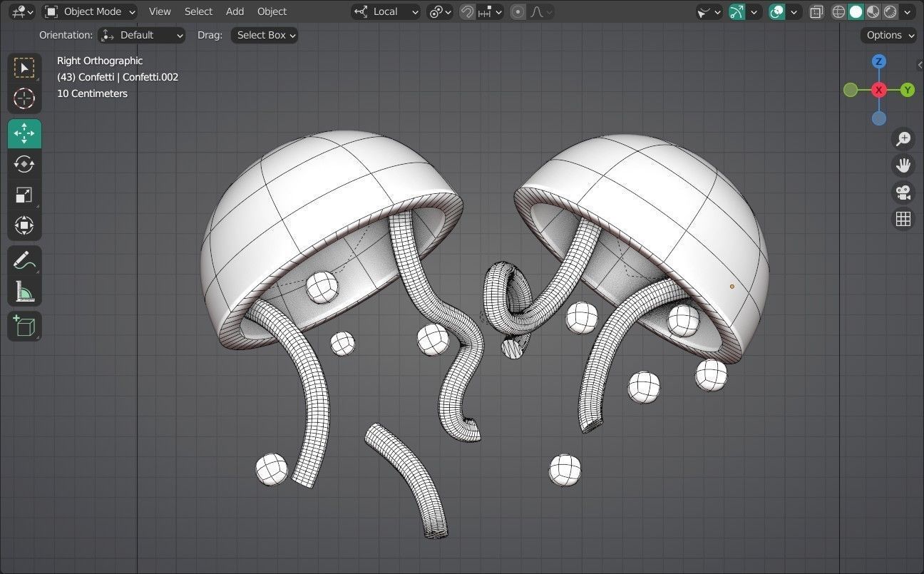
Task: Select the 3D Cursor tool
Action: pyautogui.click(x=24, y=99)
